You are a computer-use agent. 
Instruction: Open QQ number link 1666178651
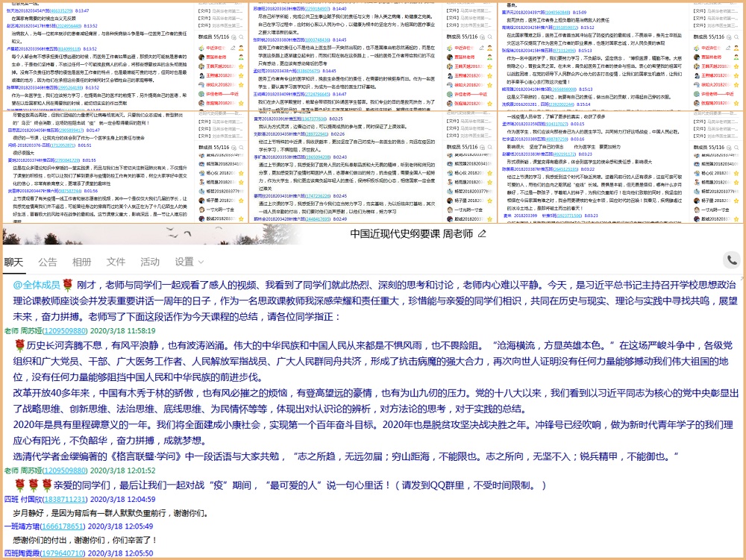(63, 526)
